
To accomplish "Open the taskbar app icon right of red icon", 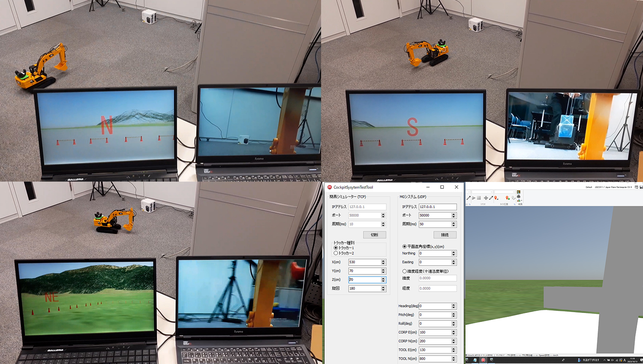I will coord(491,360).
